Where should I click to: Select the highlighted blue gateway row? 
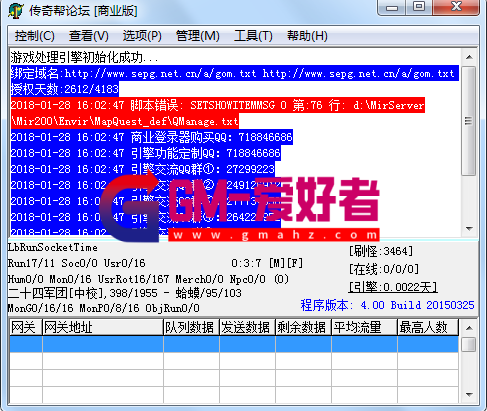[x=234, y=344]
